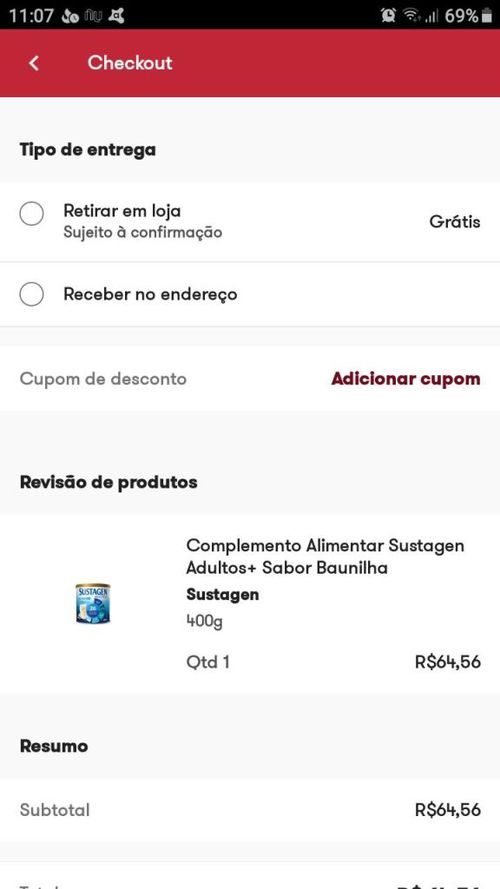The height and width of the screenshot is (889, 500).
Task: Tap the Sustagen brand name
Action: click(x=222, y=595)
